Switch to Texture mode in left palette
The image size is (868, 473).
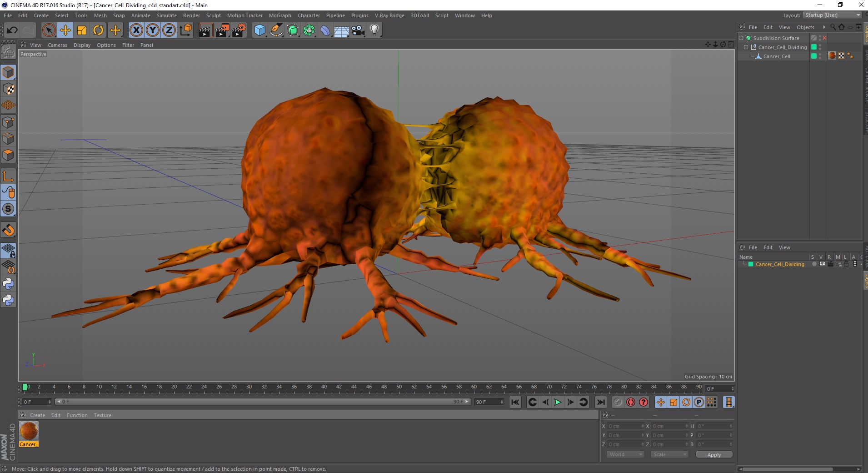[8, 89]
